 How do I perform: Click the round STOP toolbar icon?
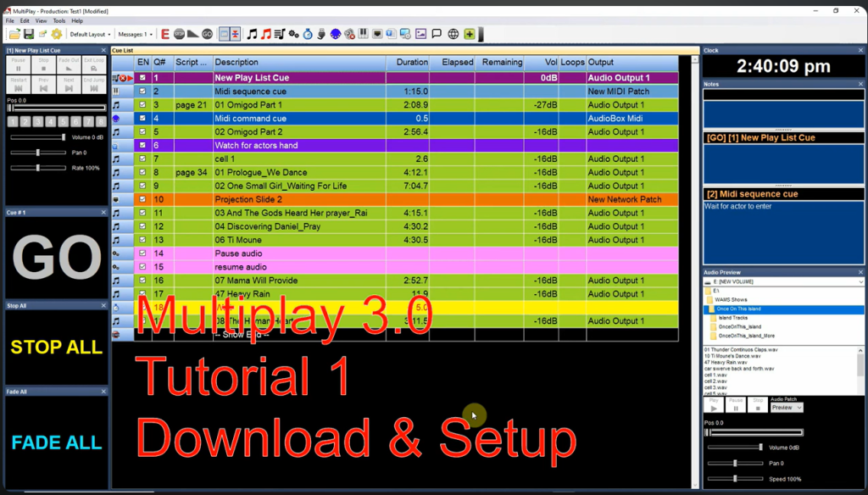pos(179,35)
